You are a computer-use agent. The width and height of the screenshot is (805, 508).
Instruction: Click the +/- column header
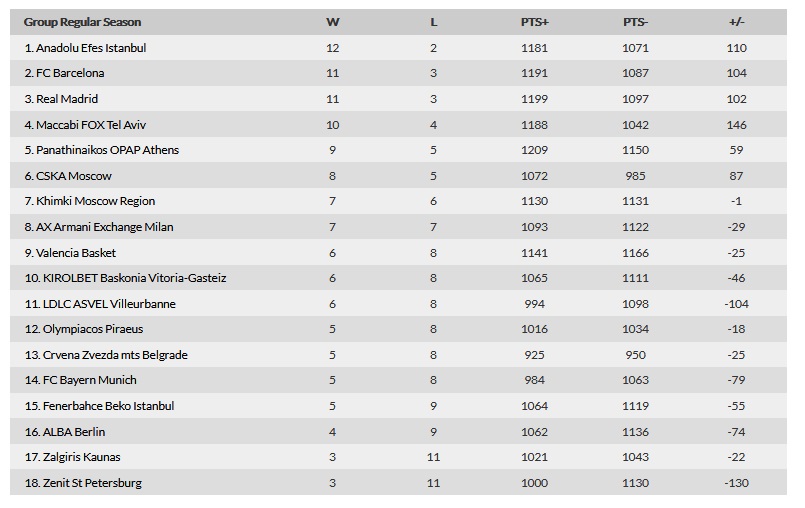pos(736,22)
